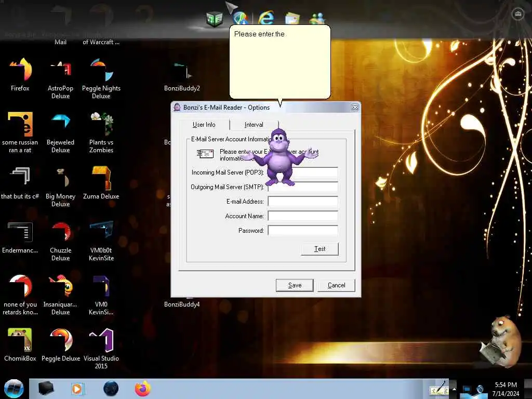Viewport: 532px width, 399px height.
Task: Launch Visual Studio 2015 desktop shortcut
Action: [101, 349]
